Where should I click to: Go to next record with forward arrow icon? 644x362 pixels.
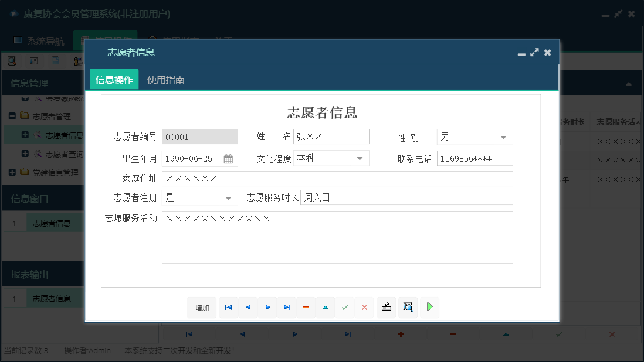pyautogui.click(x=267, y=307)
